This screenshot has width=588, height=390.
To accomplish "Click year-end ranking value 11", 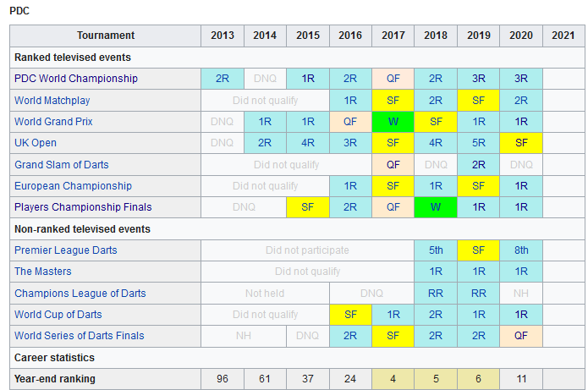I will coord(521,379).
